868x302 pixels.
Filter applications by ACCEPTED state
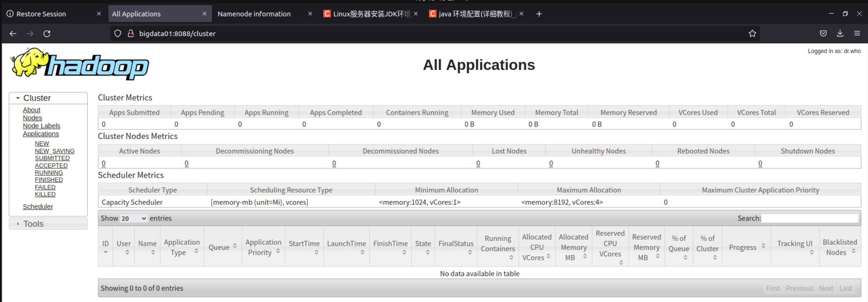(x=51, y=166)
